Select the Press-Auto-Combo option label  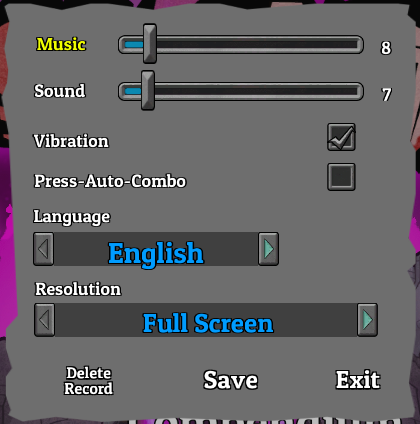tap(110, 181)
